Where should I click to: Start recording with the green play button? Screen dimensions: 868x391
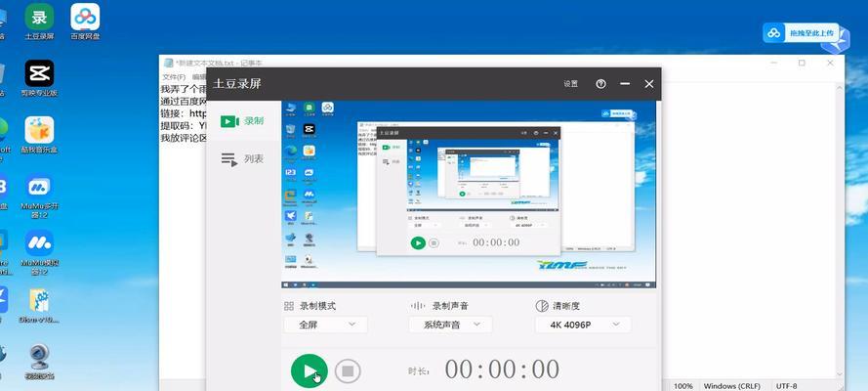pos(309,371)
